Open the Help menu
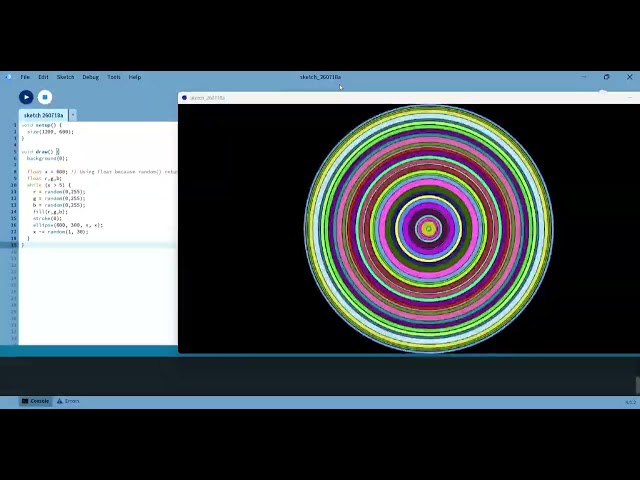This screenshot has height=480, width=640. click(135, 77)
